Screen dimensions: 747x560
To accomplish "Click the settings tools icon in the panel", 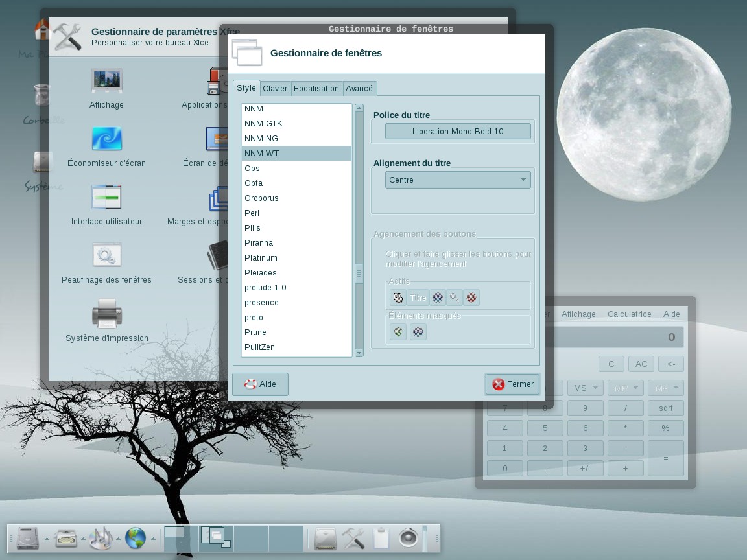I will click(353, 538).
